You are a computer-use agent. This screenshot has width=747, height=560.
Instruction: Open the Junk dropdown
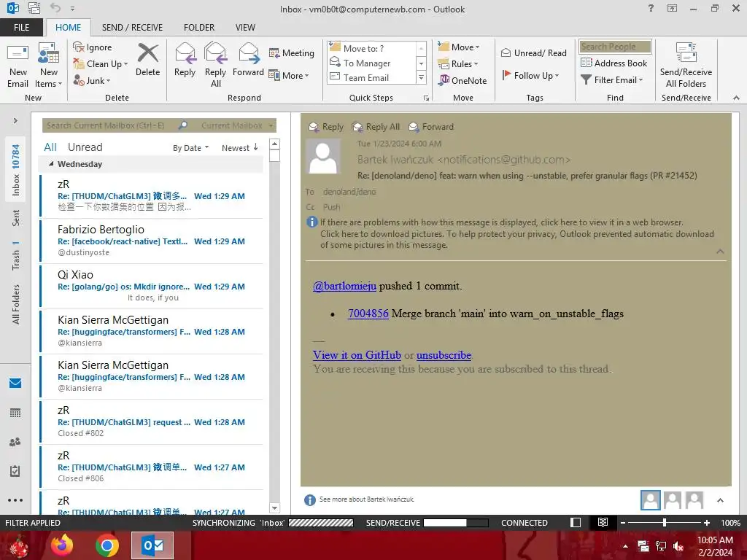click(x=92, y=80)
